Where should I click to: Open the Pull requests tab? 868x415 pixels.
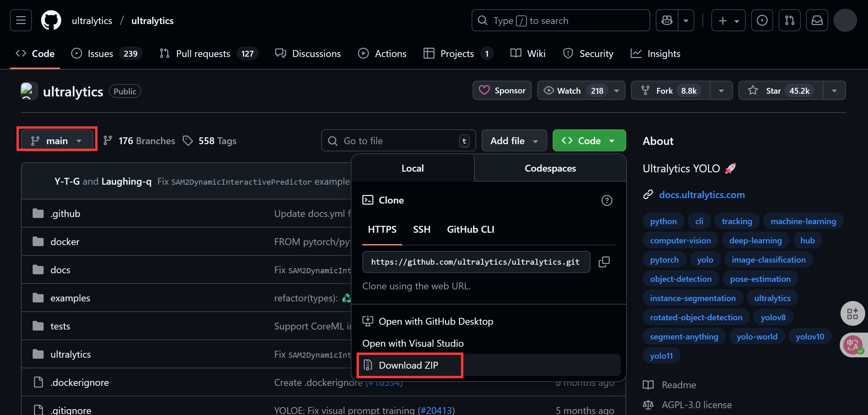(209, 54)
